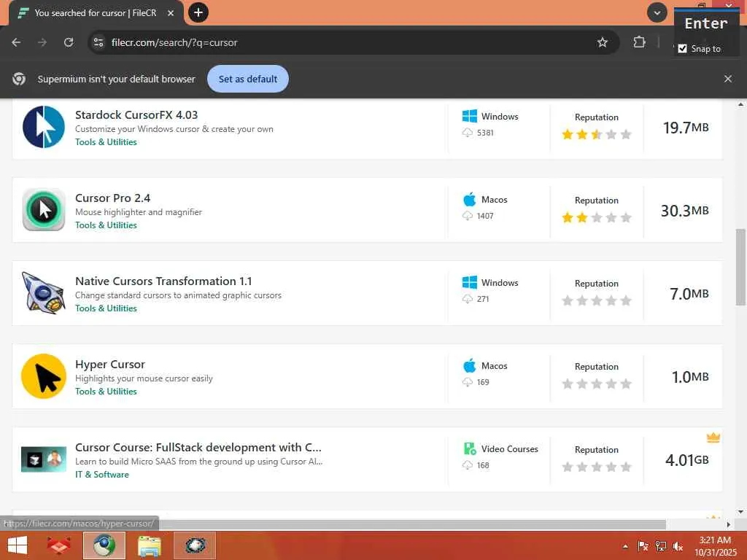Open Tools & Utilities under Native Cursors Transformation

coord(106,308)
